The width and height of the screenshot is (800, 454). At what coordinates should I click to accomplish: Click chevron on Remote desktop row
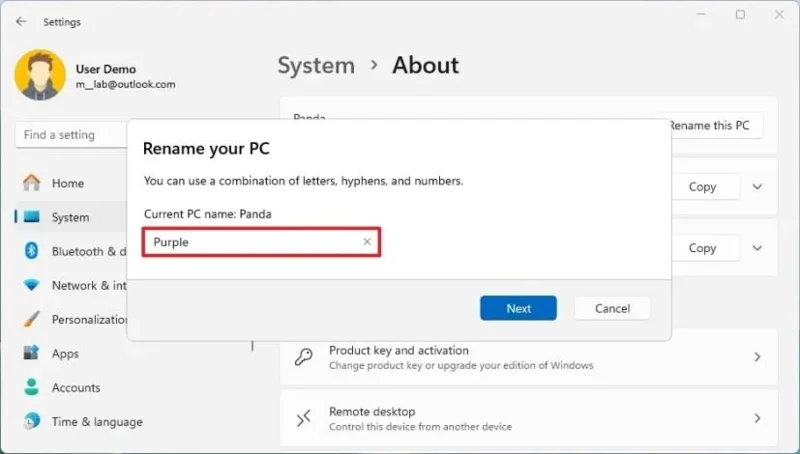[758, 418]
